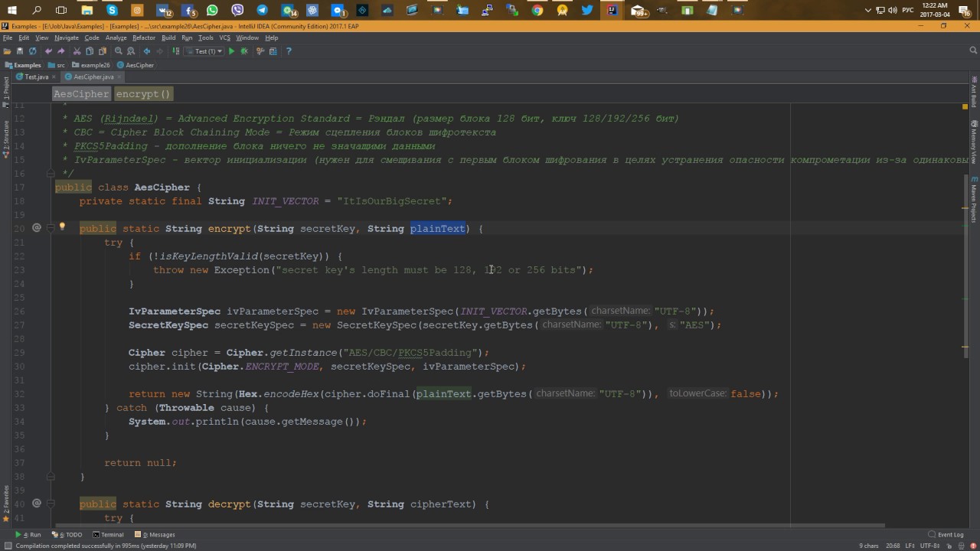Viewport: 980px width, 551px height.
Task: Click the 20:68 cursor position indicator
Action: [x=893, y=546]
